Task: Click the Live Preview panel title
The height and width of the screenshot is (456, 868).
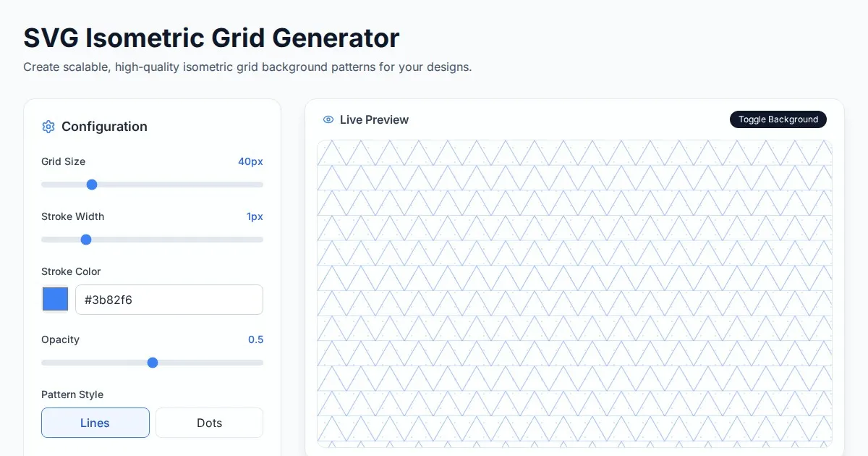Action: tap(374, 119)
